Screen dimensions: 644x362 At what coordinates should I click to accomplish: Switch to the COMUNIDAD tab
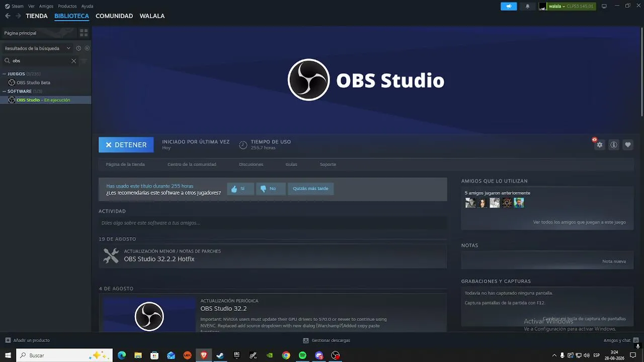click(x=114, y=16)
